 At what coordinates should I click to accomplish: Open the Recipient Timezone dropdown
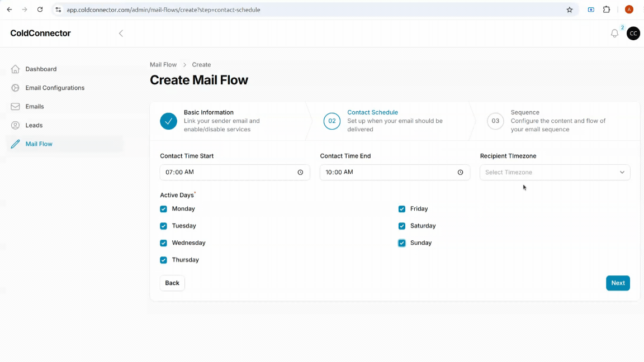(x=555, y=173)
